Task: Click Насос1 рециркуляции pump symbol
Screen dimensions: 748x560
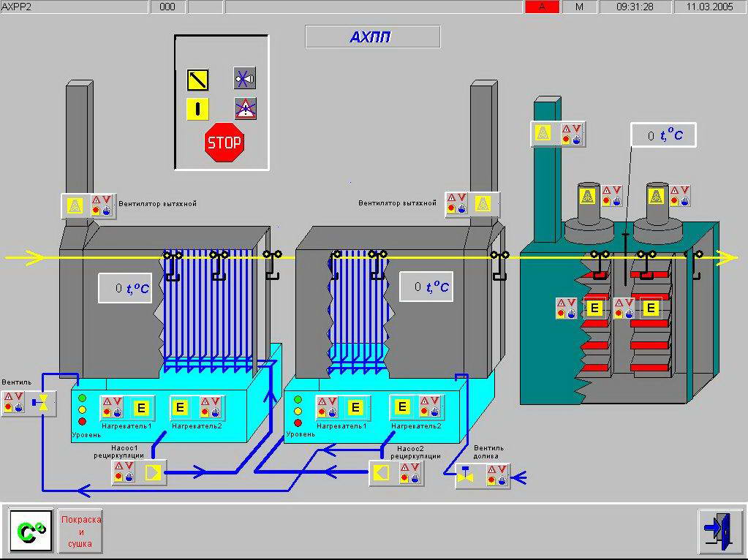Action: (155, 472)
